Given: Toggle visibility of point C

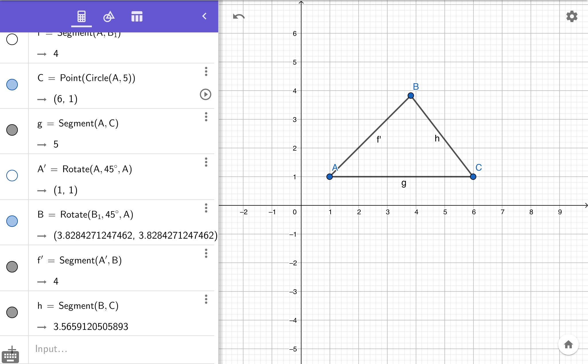Looking at the screenshot, I should pos(12,84).
